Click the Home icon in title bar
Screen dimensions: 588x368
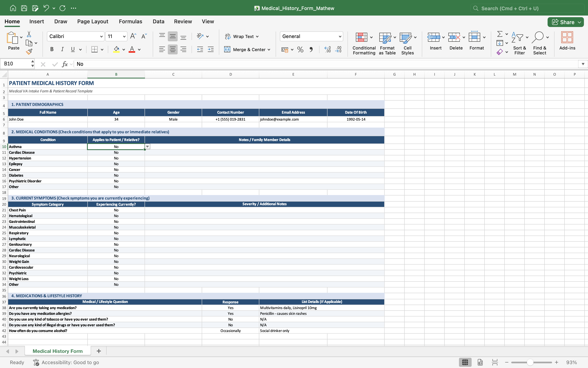(x=13, y=8)
